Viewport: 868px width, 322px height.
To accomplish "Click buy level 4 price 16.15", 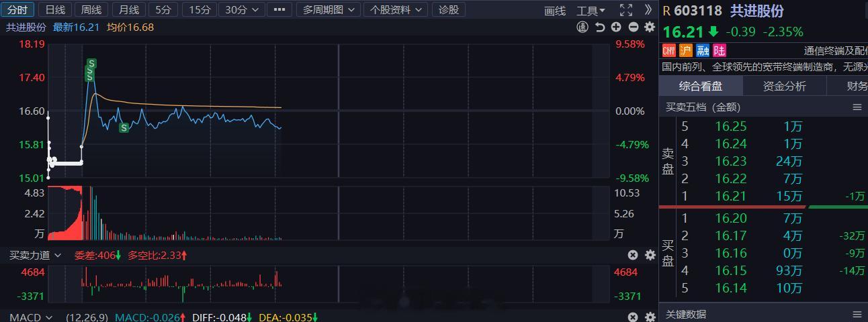I will 731,270.
